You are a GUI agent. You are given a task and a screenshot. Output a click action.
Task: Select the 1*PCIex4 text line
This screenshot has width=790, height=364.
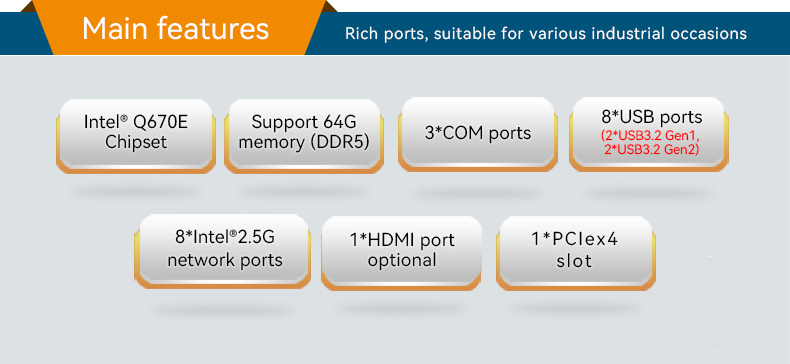574,240
